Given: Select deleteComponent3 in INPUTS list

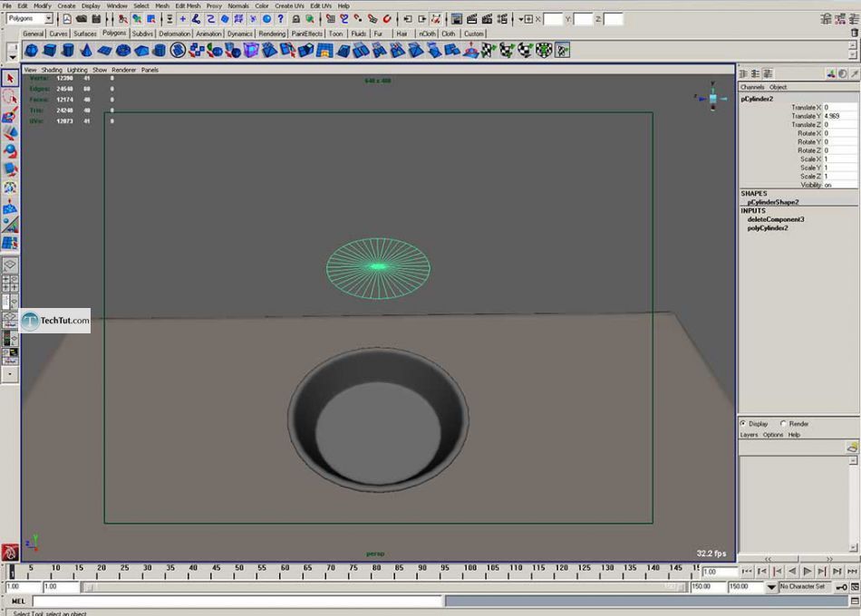Looking at the screenshot, I should 775,219.
